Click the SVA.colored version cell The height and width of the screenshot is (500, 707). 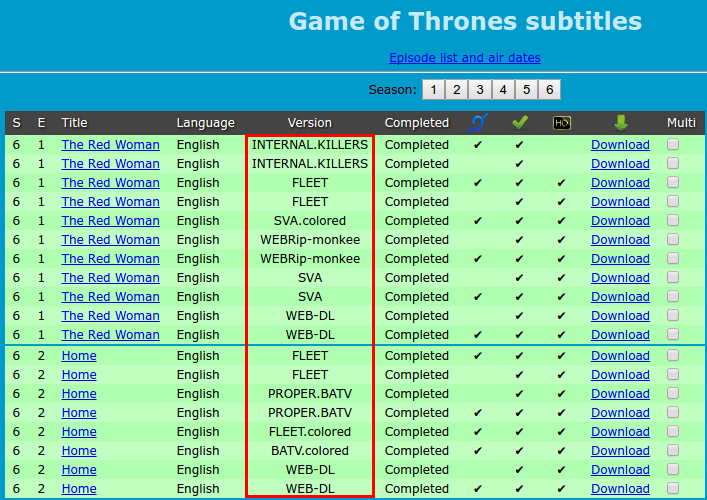[x=310, y=221]
